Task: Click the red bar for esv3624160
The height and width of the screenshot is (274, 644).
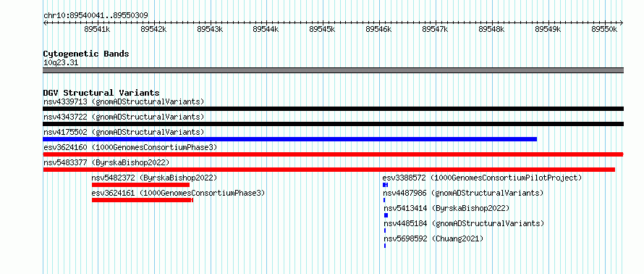Action: [x=333, y=154]
